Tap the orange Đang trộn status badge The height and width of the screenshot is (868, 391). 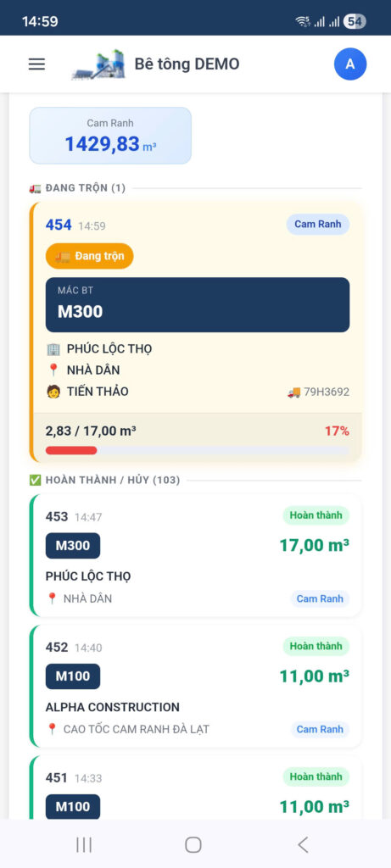pyautogui.click(x=89, y=256)
